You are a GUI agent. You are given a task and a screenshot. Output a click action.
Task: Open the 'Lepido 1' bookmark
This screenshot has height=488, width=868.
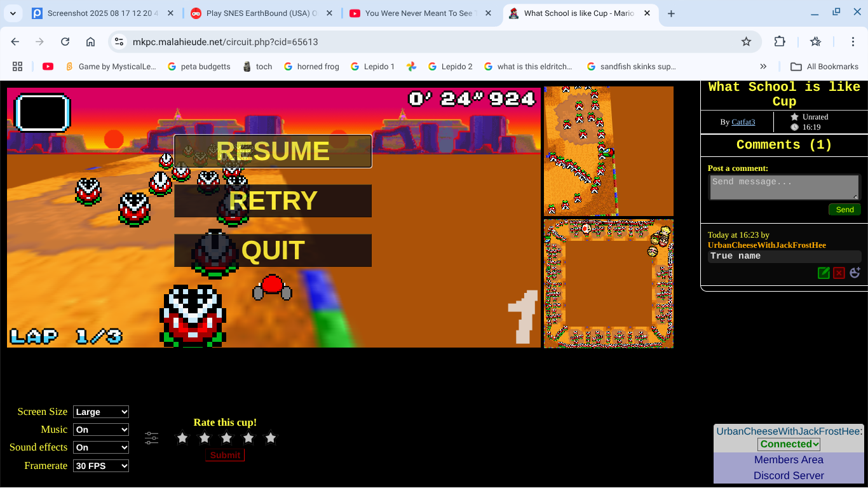click(372, 66)
